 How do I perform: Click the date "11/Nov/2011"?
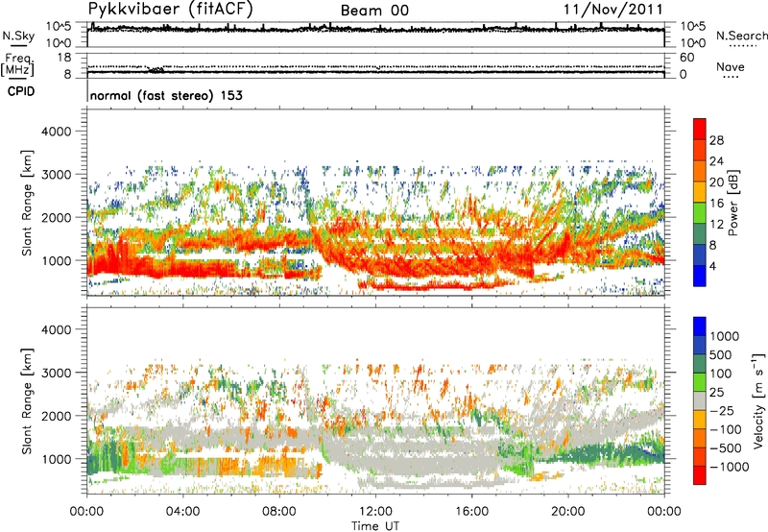[x=612, y=10]
